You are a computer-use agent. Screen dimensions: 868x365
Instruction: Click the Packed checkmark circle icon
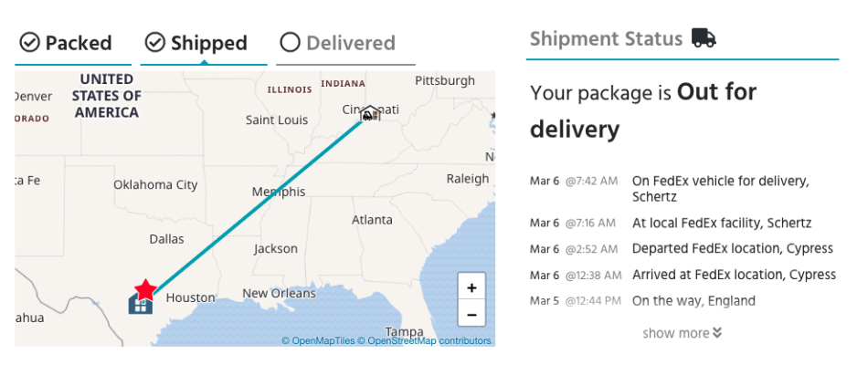click(29, 42)
